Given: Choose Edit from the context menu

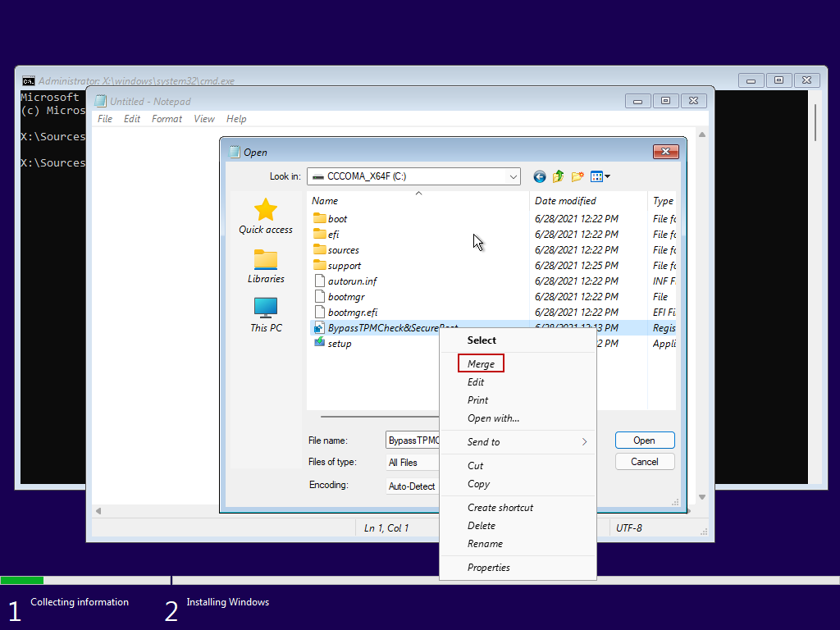Looking at the screenshot, I should pos(476,382).
